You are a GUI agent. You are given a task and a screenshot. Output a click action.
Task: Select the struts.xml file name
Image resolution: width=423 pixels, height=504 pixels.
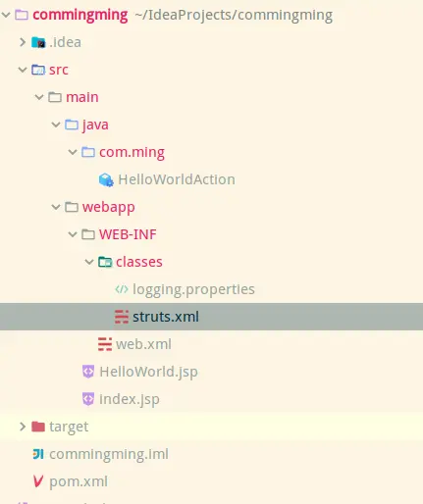166,317
